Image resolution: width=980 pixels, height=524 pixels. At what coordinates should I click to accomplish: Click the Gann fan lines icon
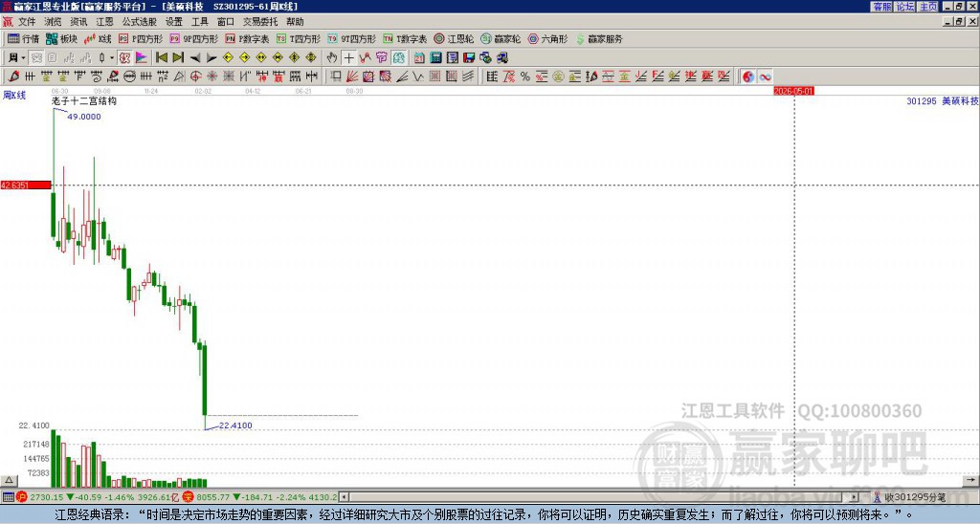[352, 76]
